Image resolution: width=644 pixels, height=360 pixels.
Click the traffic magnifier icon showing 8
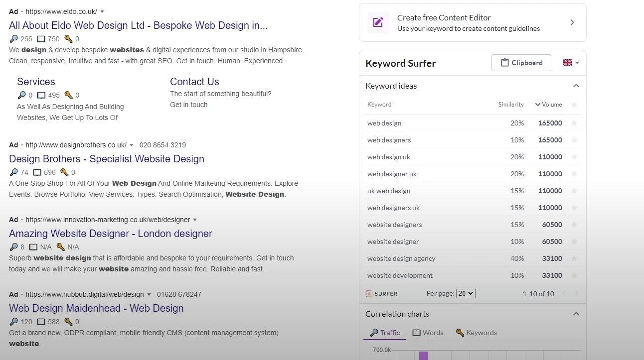point(13,247)
